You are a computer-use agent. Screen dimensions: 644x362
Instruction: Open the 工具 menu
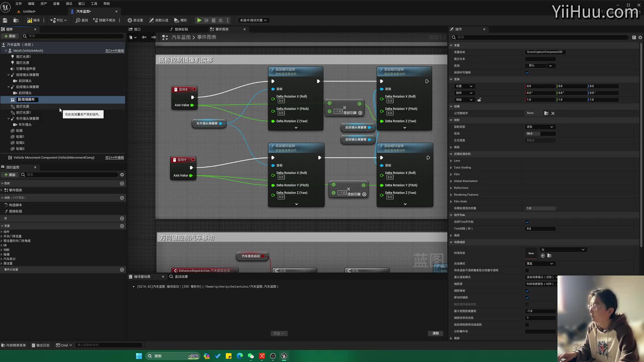[94, 4]
